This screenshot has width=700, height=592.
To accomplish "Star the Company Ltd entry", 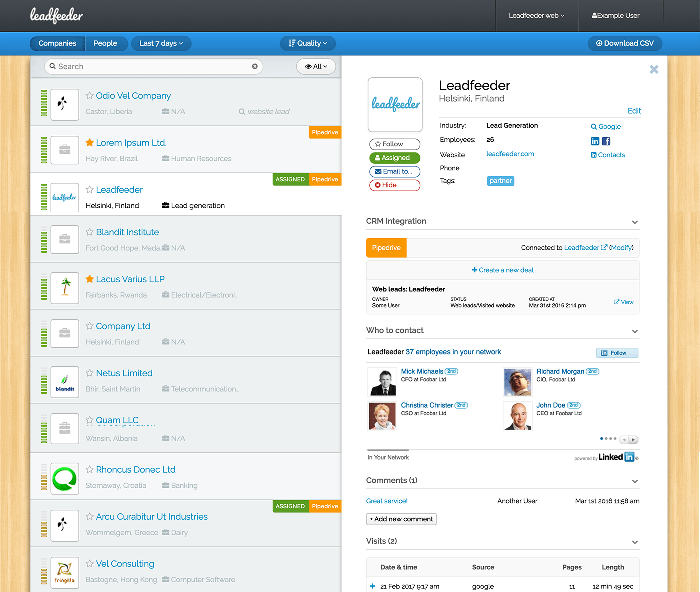I will click(90, 326).
